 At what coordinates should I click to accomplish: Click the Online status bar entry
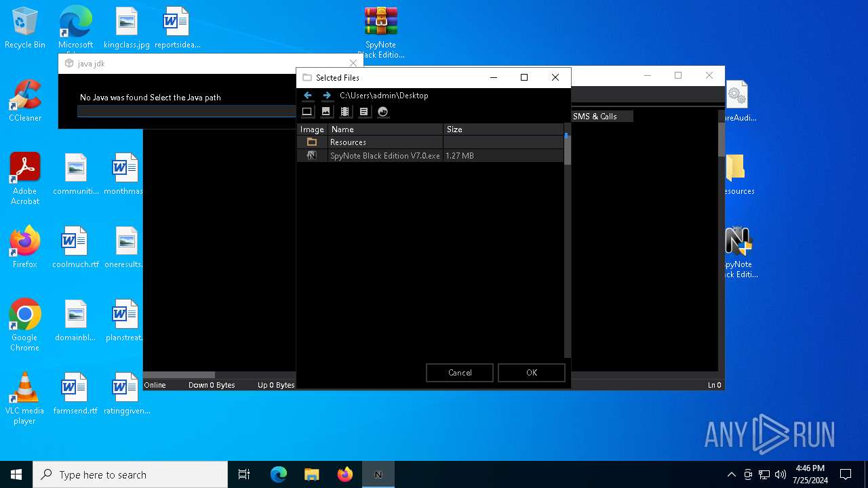pyautogui.click(x=155, y=385)
